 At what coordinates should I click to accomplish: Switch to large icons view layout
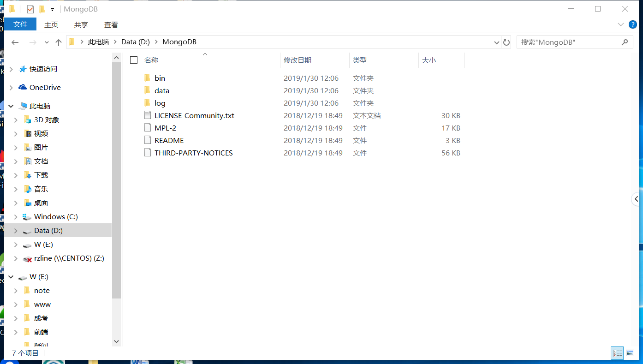coord(630,353)
